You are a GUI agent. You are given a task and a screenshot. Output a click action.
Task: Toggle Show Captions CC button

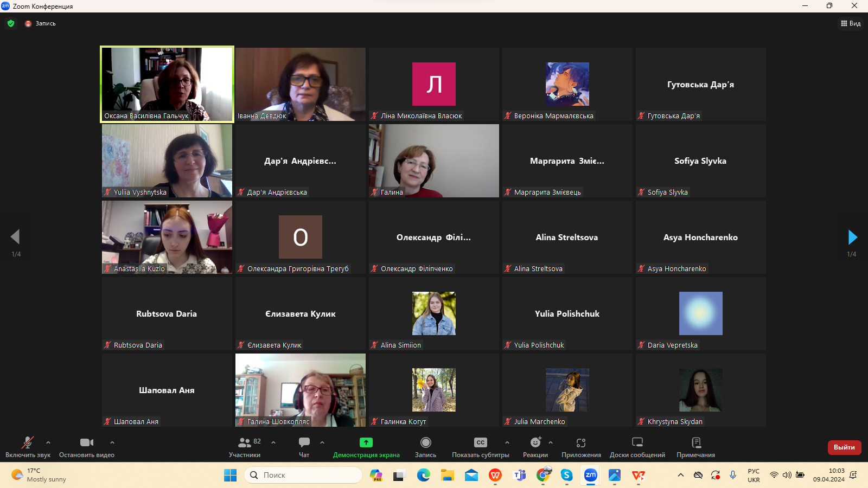[480, 442]
